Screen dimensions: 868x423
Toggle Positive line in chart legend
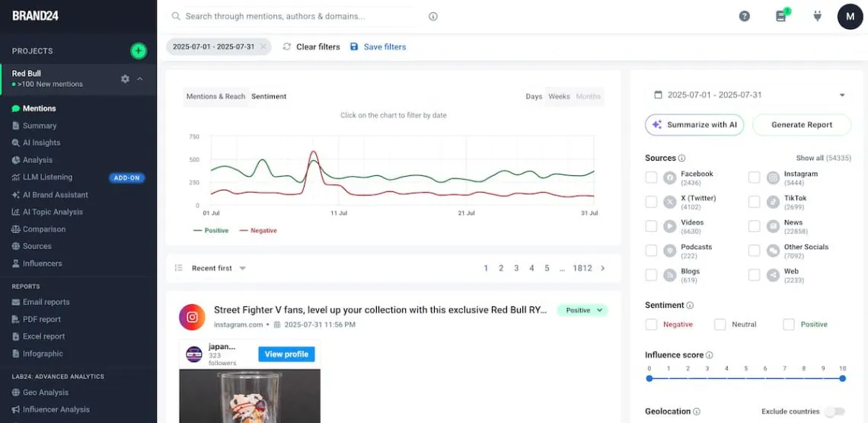coord(211,231)
